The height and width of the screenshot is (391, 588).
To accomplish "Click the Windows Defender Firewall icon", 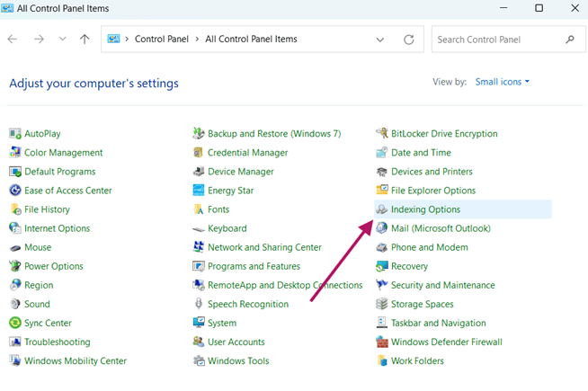I will pos(382,342).
